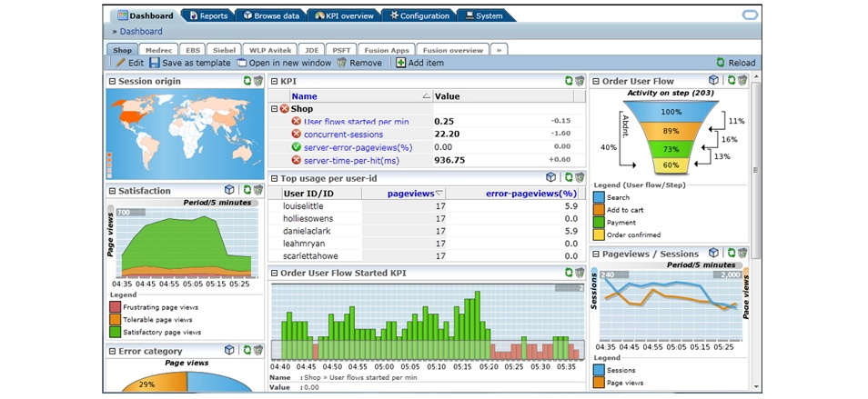Remove the Satisfaction panel via trash icon
The height and width of the screenshot is (399, 868).
pyautogui.click(x=258, y=190)
